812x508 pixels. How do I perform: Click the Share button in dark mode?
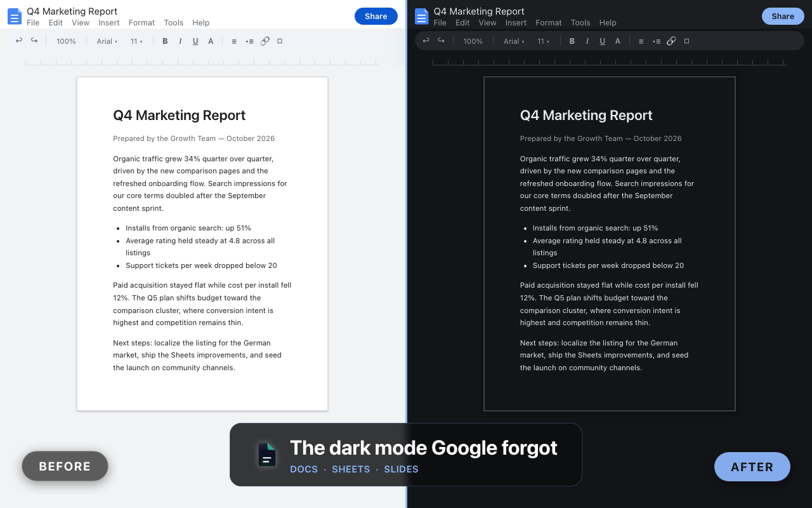pos(783,17)
